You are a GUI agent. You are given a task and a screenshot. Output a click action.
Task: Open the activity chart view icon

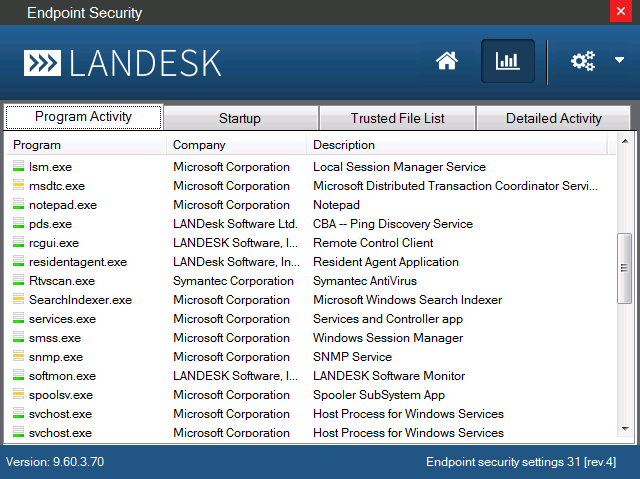[508, 61]
